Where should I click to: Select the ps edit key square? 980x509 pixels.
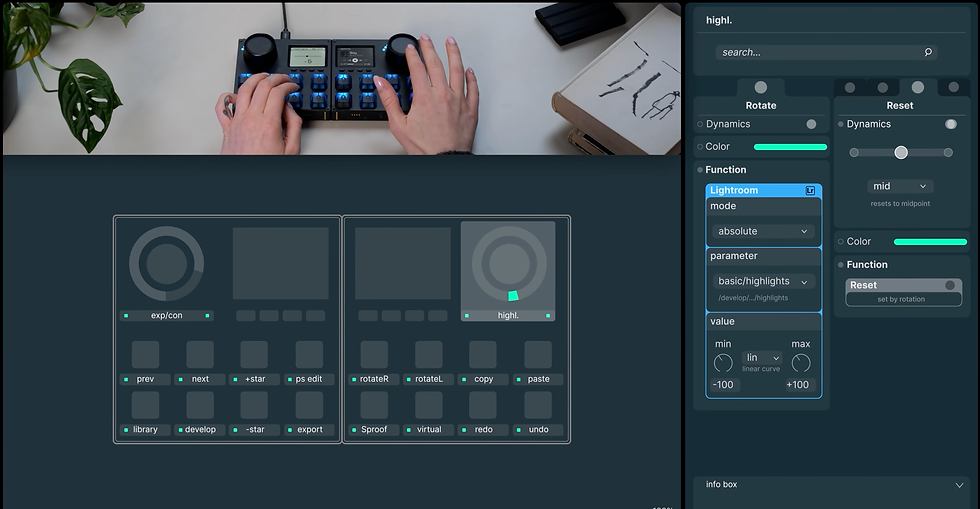309,355
